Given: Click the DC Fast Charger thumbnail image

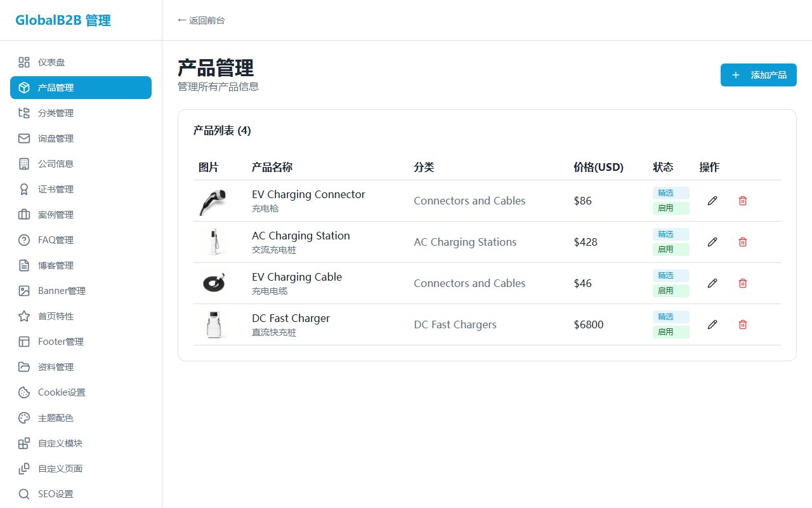Looking at the screenshot, I should coord(214,324).
